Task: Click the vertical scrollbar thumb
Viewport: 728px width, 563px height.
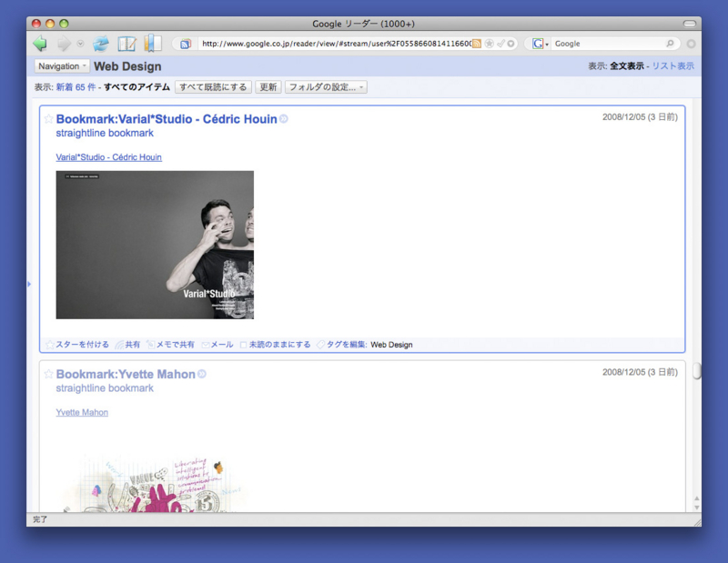Action: 696,371
